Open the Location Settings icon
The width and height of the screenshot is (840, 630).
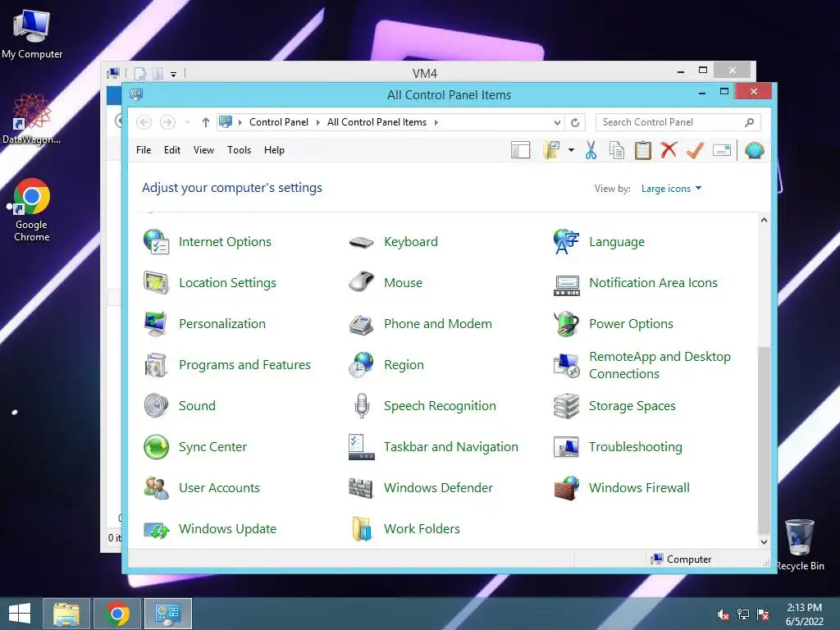[x=156, y=283]
